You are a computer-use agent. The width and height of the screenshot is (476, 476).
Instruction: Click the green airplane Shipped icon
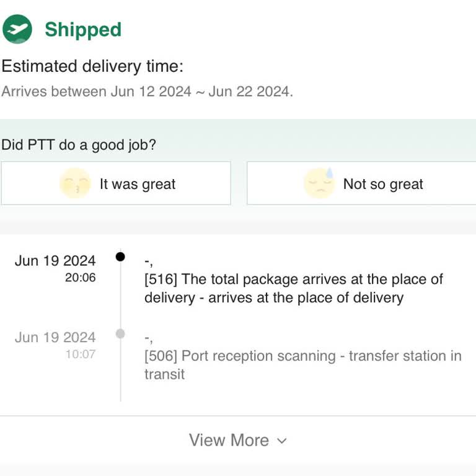pos(17,29)
